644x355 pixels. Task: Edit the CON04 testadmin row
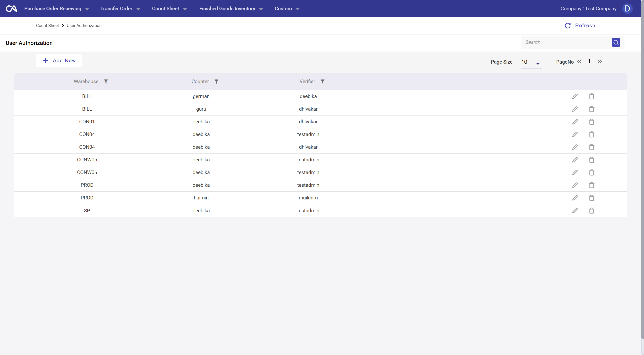[x=575, y=134]
